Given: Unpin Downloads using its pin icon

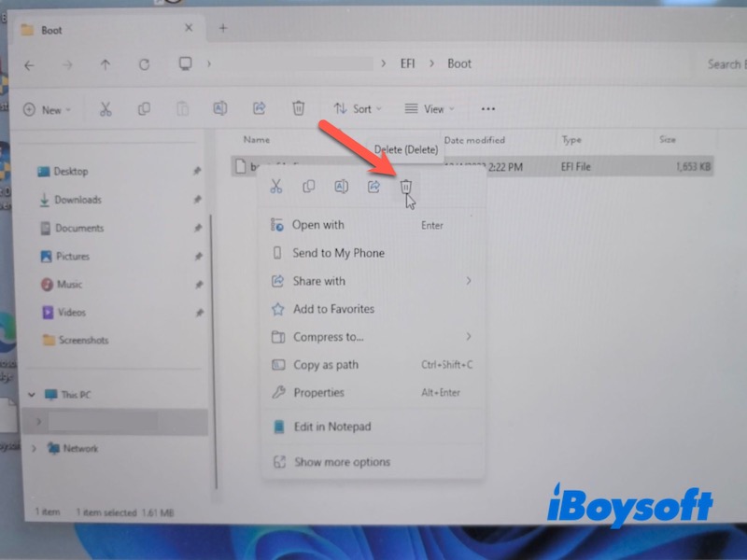Looking at the screenshot, I should (197, 200).
